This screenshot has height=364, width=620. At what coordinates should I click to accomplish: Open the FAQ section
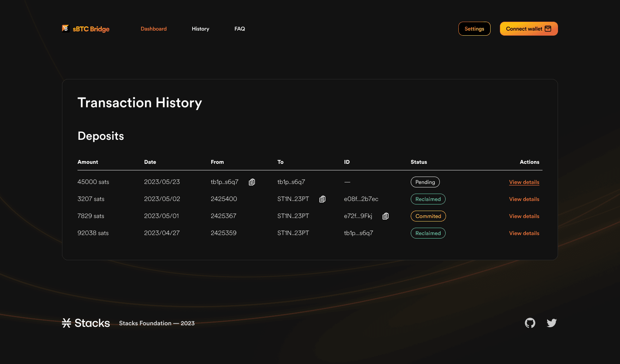coord(239,29)
